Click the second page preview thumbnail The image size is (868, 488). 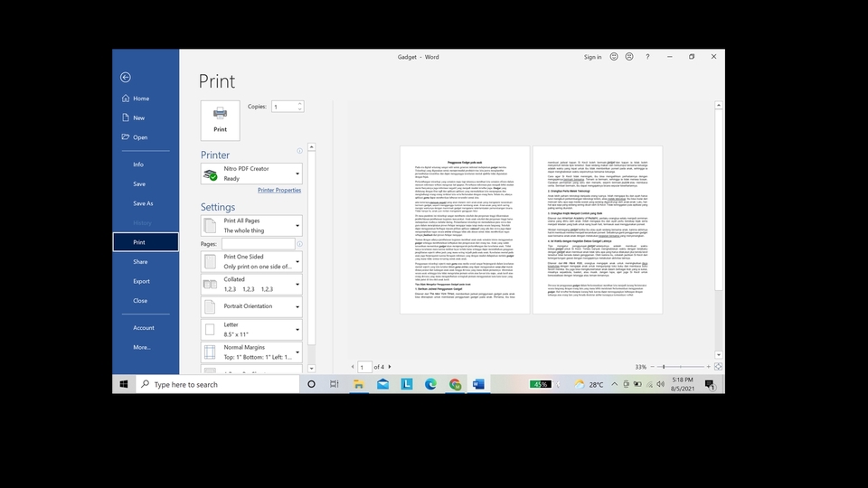click(598, 230)
